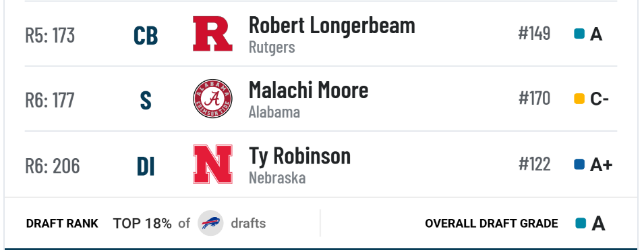Screen dimensions: 644x250
Task: Click the blue A+ grade swatch
Action: 579,164
